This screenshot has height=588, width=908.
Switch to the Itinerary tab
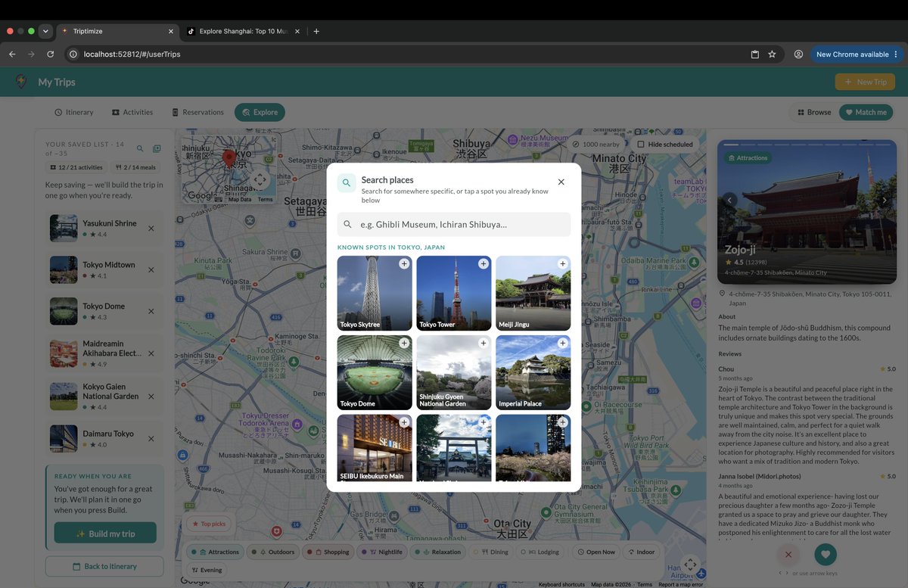74,112
